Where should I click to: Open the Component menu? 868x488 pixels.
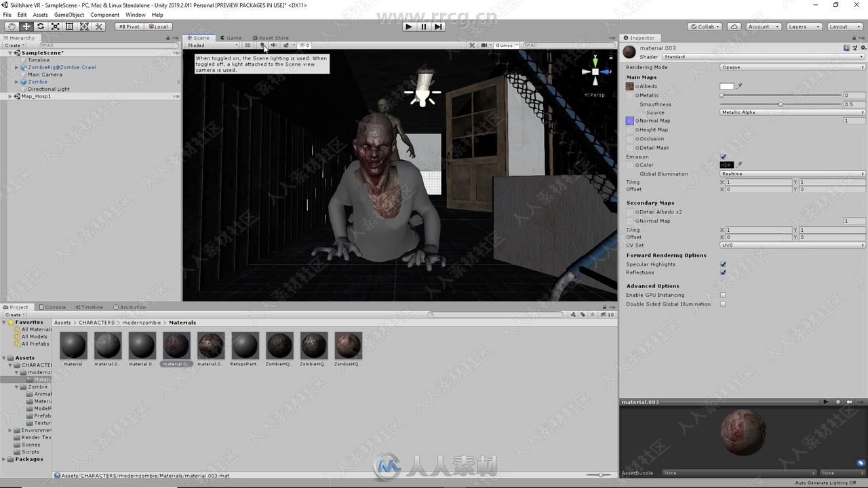105,14
